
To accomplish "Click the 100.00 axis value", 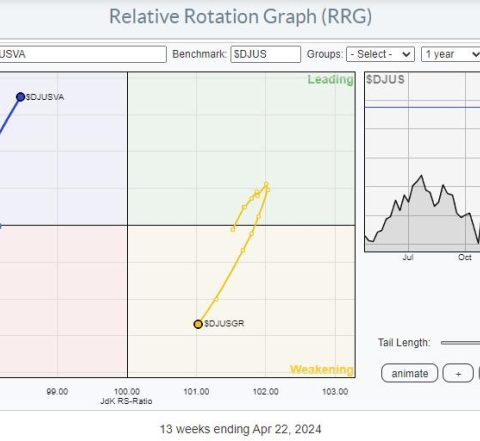I will (x=127, y=391).
